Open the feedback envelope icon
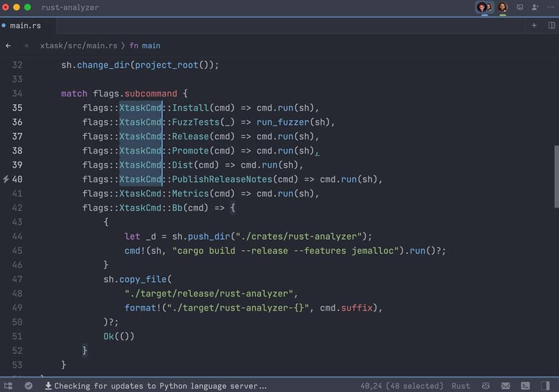The image size is (559, 392). 505,386
